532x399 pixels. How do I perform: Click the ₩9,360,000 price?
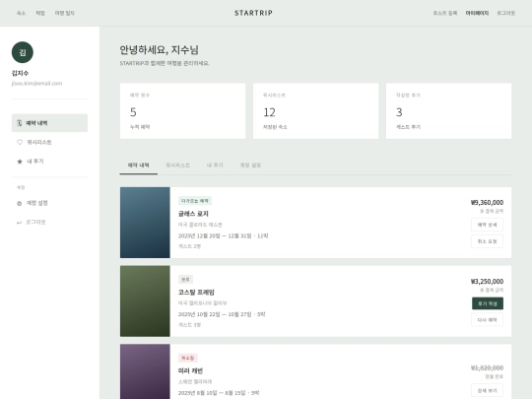[487, 203]
